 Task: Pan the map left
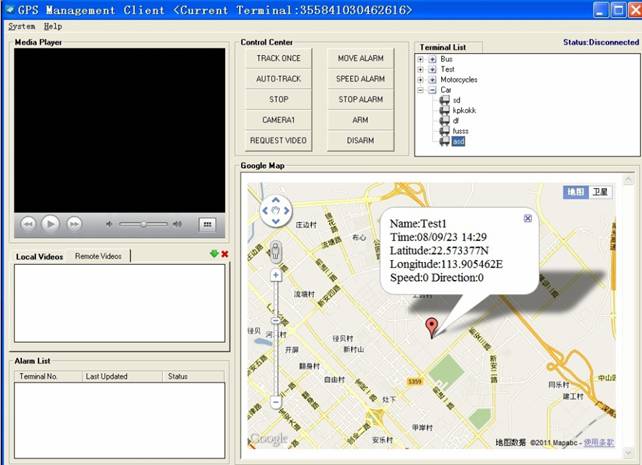coord(265,210)
